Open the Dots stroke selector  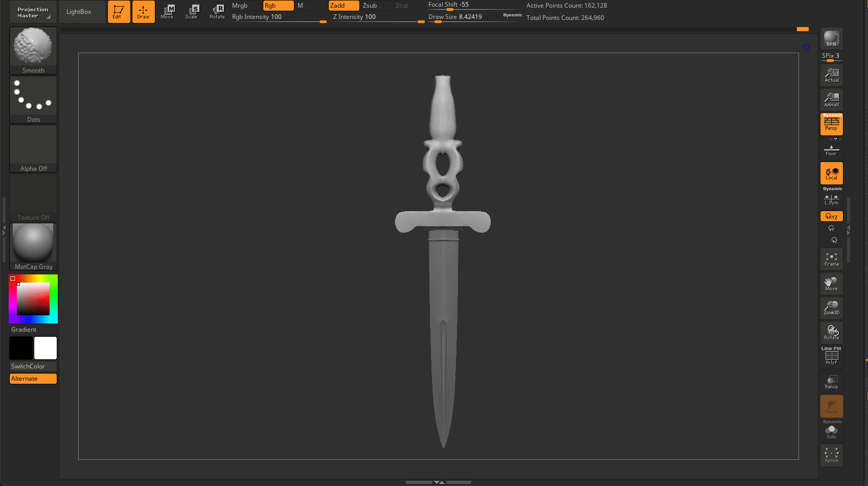point(33,99)
